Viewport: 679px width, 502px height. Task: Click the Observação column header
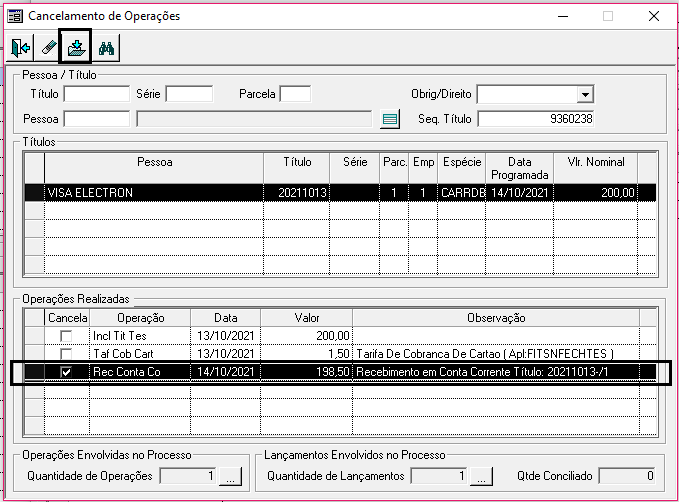[496, 318]
